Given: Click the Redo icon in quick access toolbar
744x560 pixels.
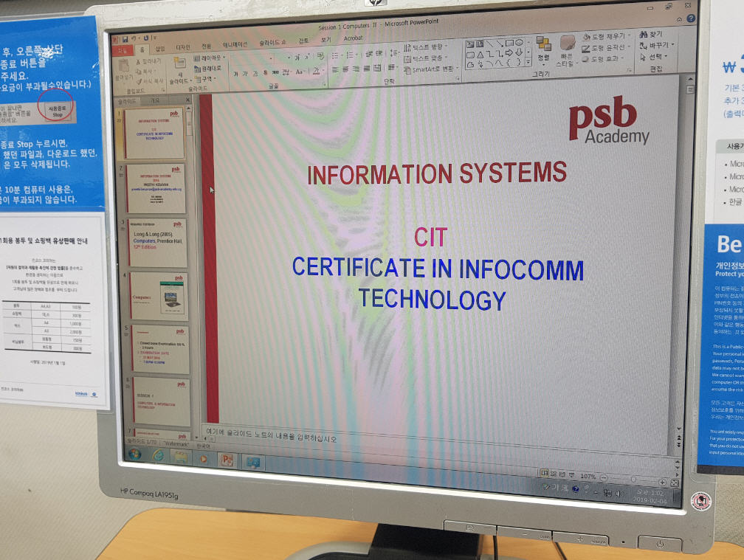Looking at the screenshot, I should tap(146, 38).
